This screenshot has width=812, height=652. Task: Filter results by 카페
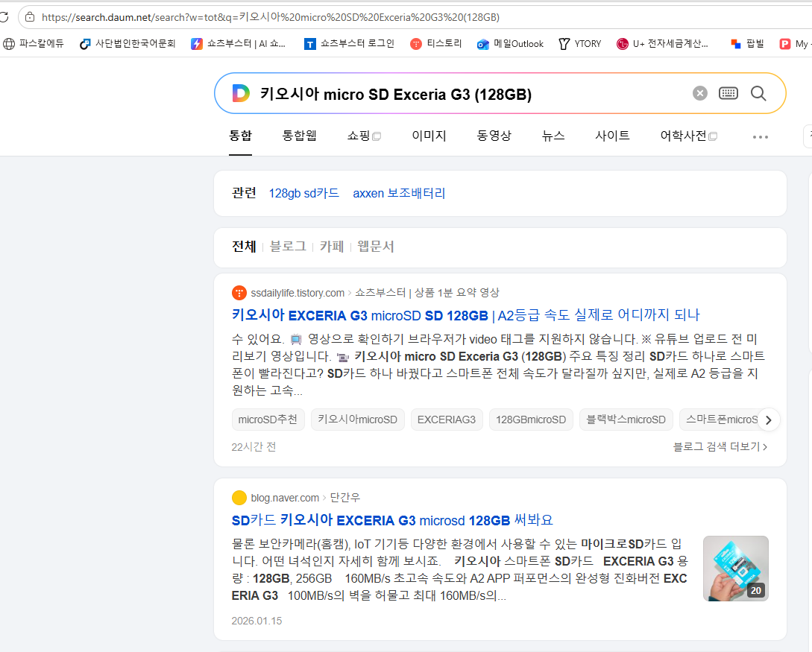click(331, 247)
